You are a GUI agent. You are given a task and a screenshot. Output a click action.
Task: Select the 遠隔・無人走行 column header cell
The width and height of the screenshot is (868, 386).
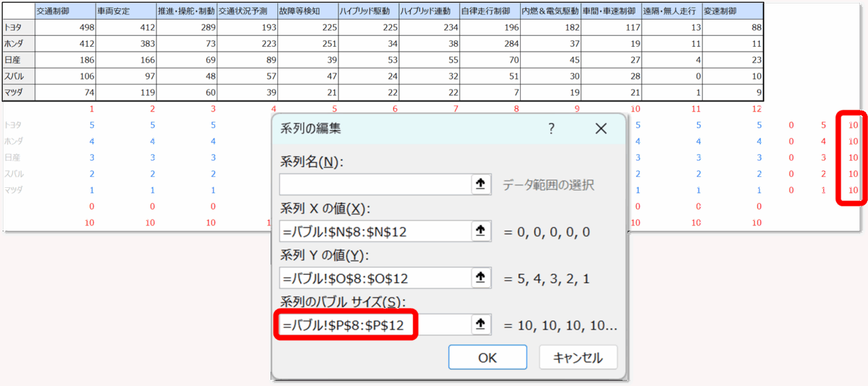pos(672,11)
